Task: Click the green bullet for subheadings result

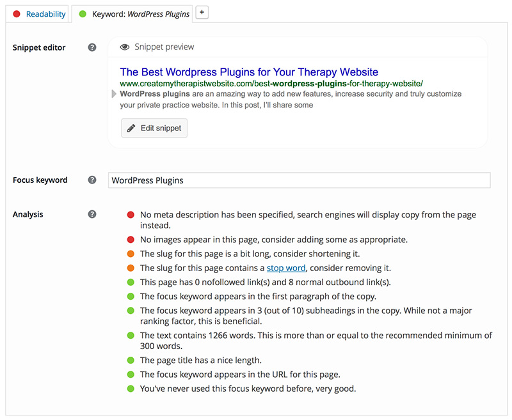Action: [x=131, y=311]
